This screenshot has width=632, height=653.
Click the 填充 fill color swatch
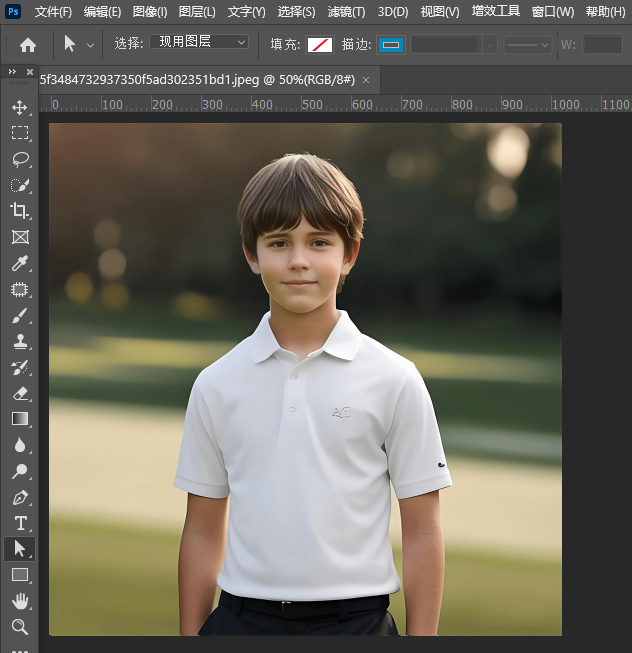pyautogui.click(x=320, y=45)
